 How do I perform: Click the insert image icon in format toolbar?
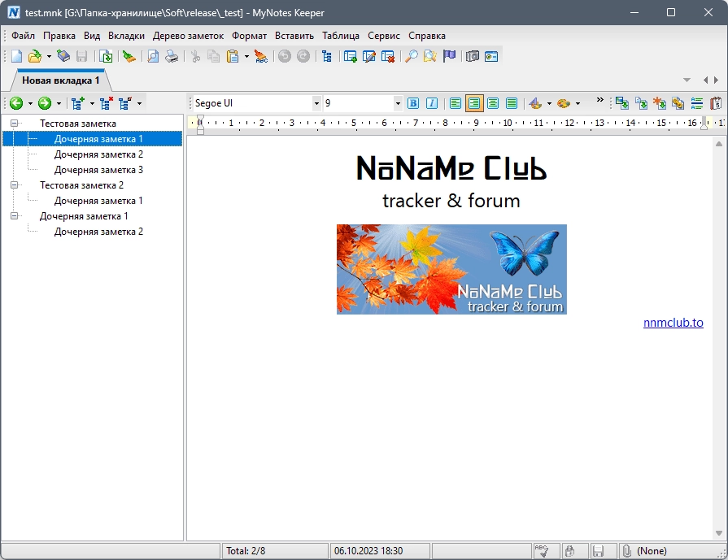[622, 103]
